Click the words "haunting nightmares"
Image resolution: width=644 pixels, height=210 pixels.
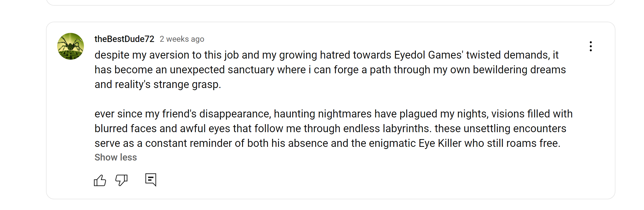coord(322,114)
